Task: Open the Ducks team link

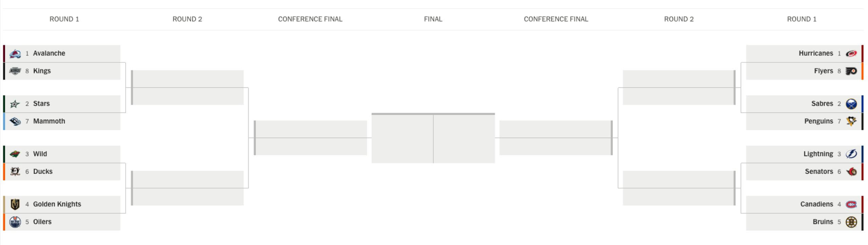Action: coord(43,171)
